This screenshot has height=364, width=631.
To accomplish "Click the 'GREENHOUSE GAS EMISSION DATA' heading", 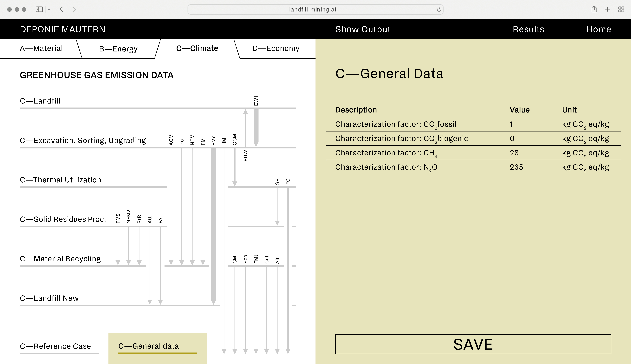I will tap(97, 75).
